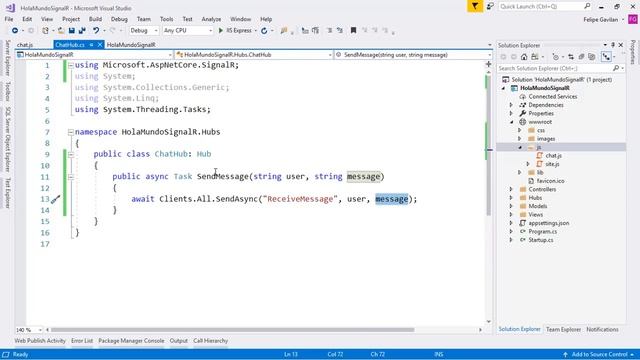
Task: Expand the css folder node
Action: click(x=520, y=130)
